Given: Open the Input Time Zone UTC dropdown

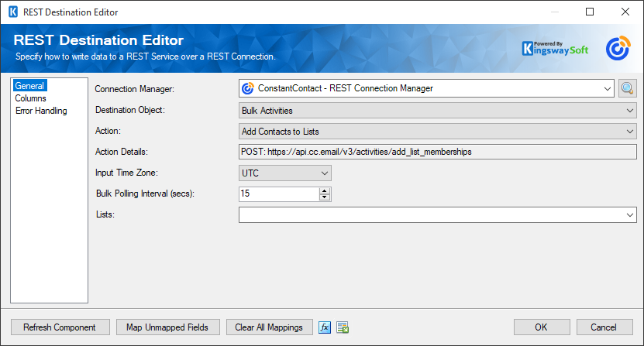Looking at the screenshot, I should click(284, 173).
